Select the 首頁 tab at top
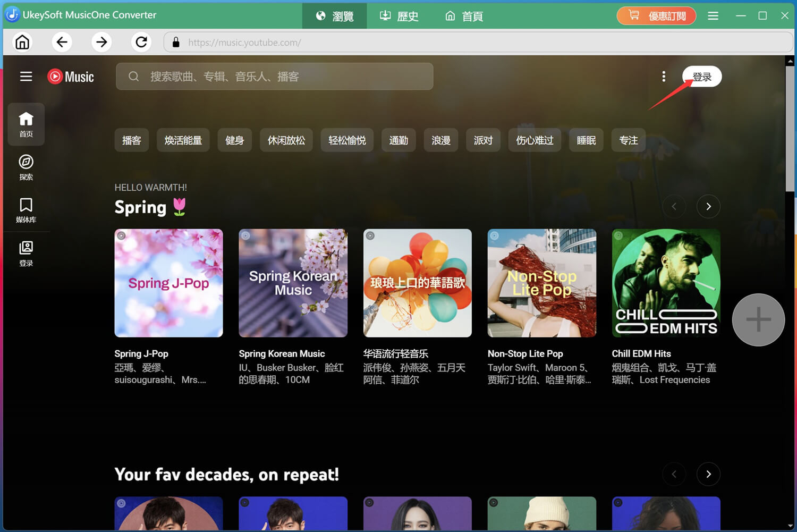Screen dimensions: 797x532 click(463, 16)
